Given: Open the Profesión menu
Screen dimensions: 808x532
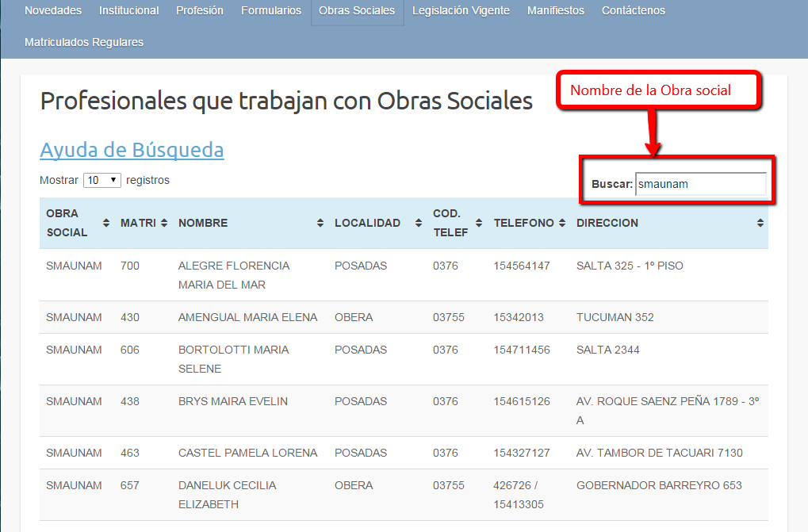Looking at the screenshot, I should 200,10.
